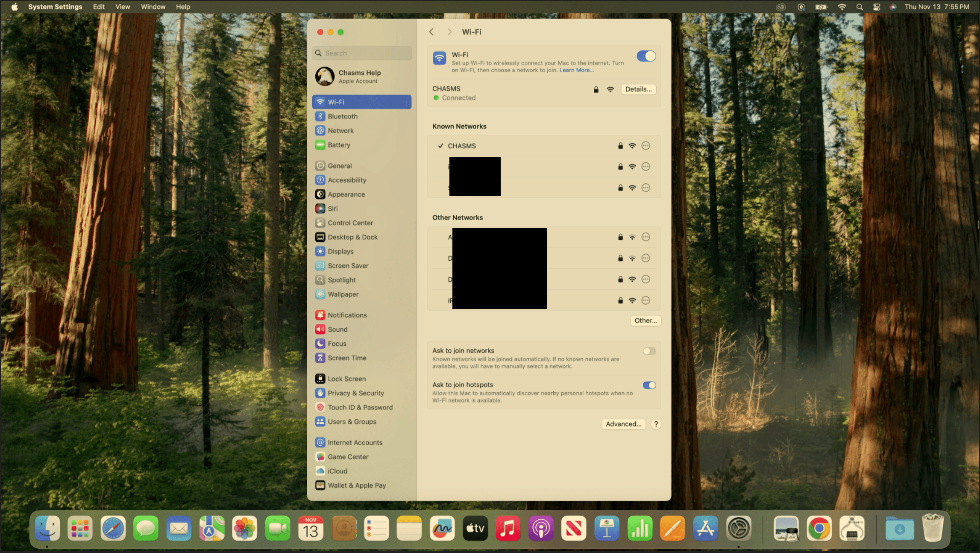Screen dimensions: 980x553
Task: Open the more options menu for the CHASMS known network
Action: 646,146
